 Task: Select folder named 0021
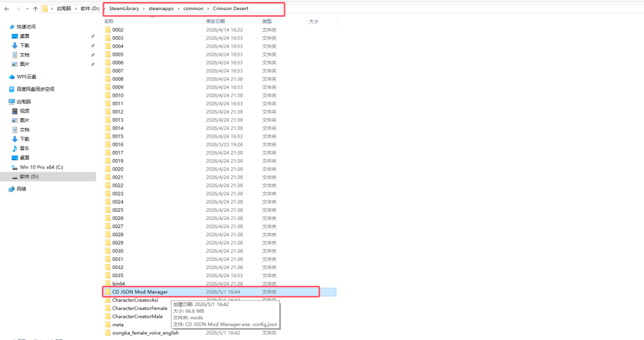118,177
